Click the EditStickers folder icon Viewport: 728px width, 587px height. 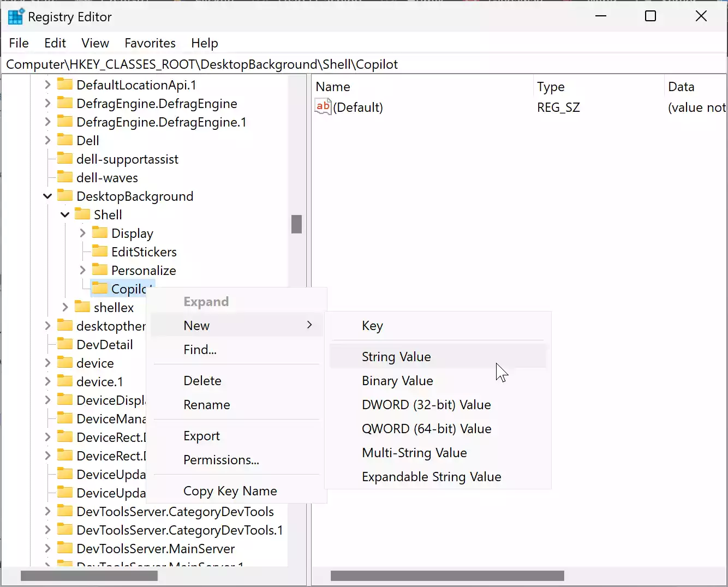point(100,251)
